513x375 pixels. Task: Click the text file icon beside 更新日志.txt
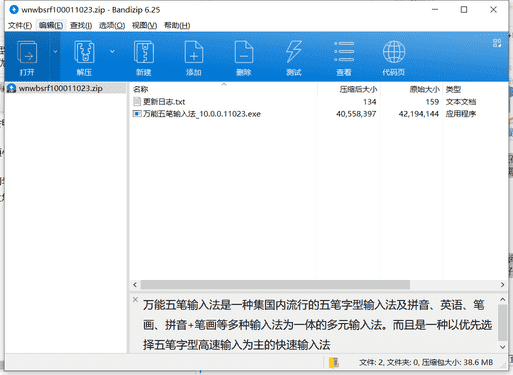pyautogui.click(x=137, y=102)
